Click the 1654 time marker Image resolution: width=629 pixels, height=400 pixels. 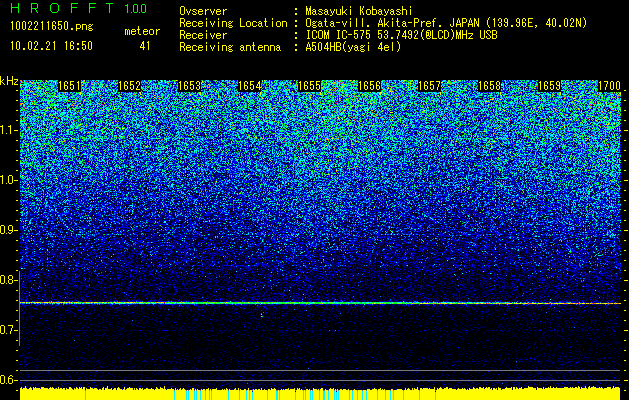tap(250, 86)
